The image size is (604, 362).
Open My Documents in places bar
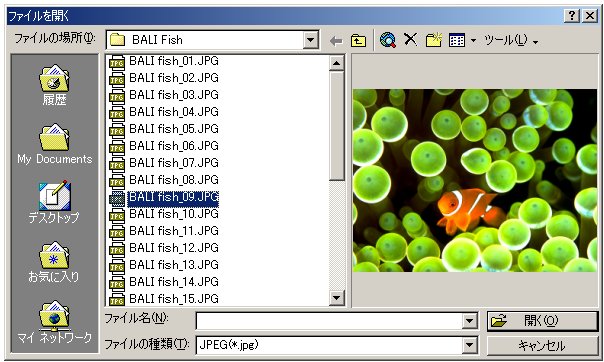(55, 144)
